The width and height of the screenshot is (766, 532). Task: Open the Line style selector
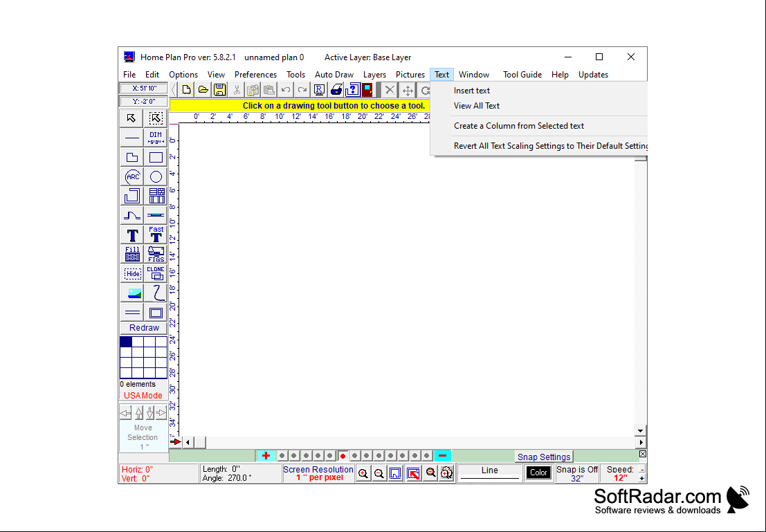[489, 473]
